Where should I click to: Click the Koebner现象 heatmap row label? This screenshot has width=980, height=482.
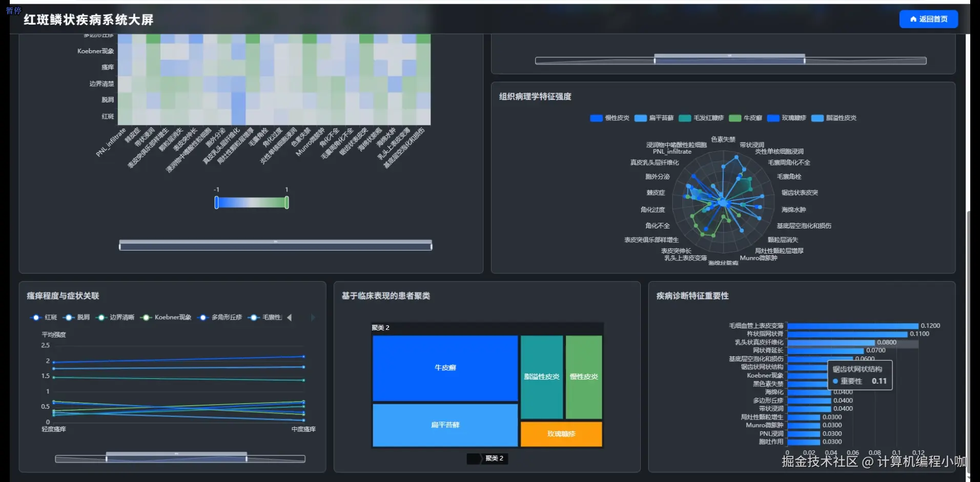(96, 51)
